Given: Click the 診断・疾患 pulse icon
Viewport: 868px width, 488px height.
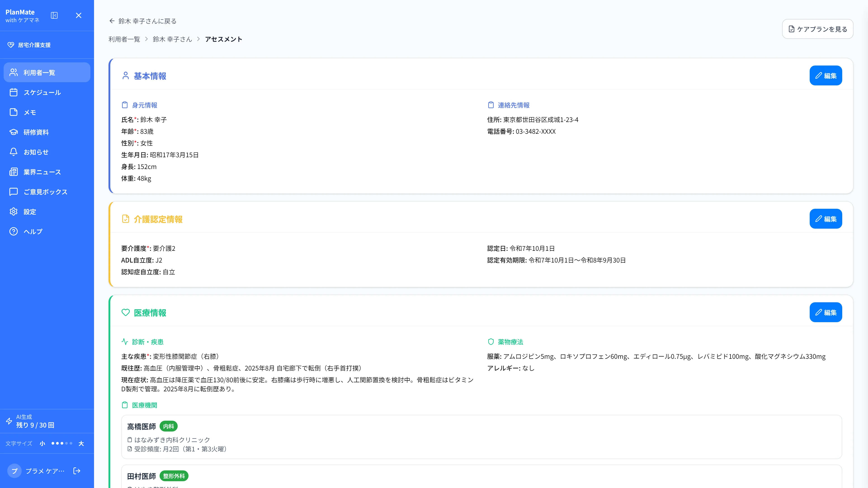Looking at the screenshot, I should (125, 342).
